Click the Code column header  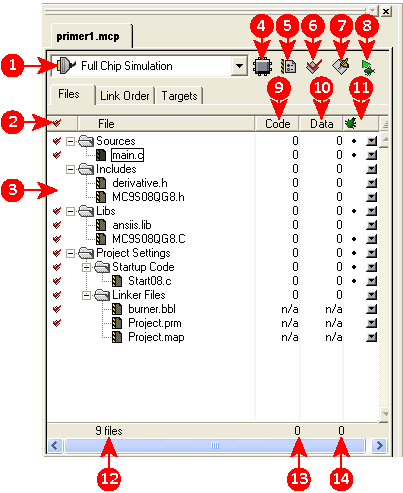[x=277, y=124]
